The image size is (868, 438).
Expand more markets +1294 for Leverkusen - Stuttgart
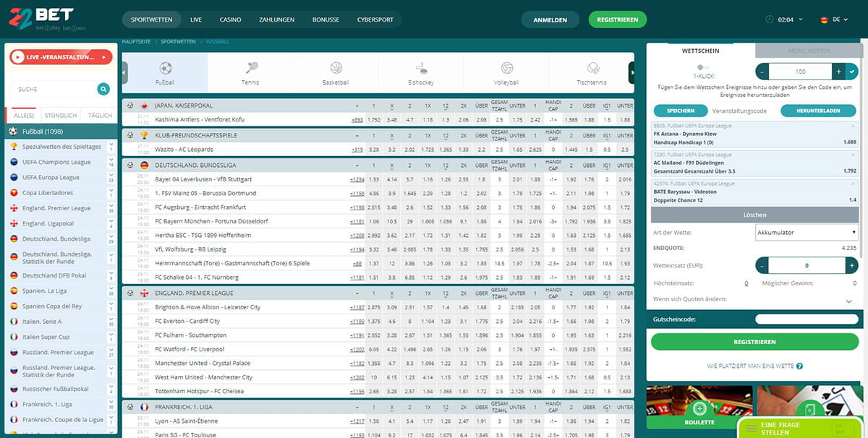coord(357,179)
